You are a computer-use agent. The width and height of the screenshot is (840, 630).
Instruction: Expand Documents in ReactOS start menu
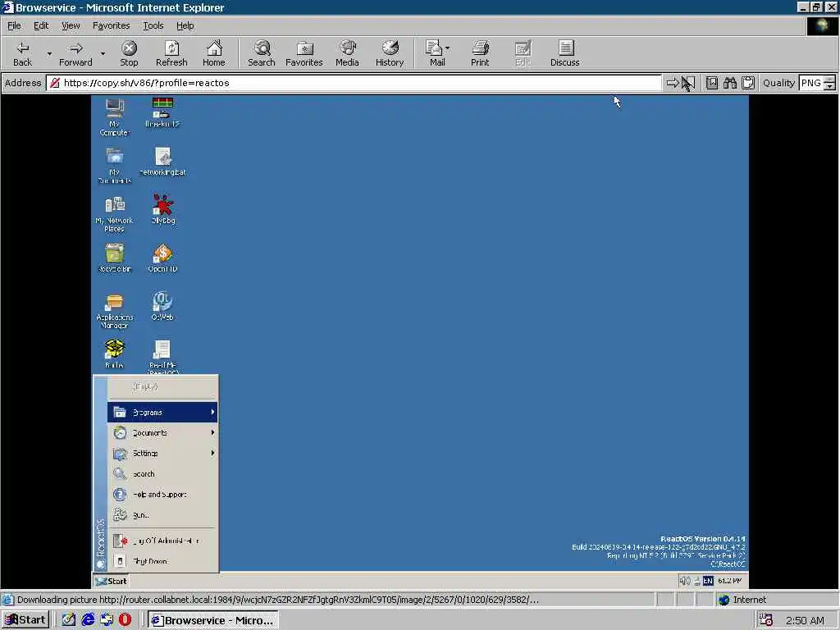162,433
